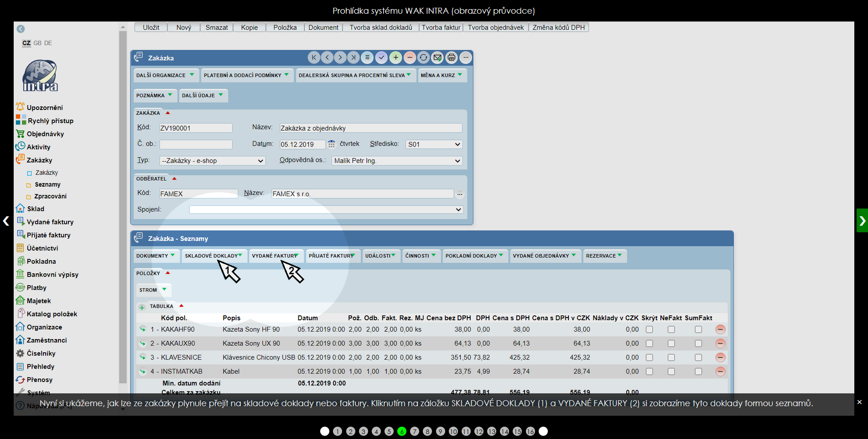Click the refresh icon in Zakázka toolbar
The height and width of the screenshot is (439, 868).
click(423, 57)
